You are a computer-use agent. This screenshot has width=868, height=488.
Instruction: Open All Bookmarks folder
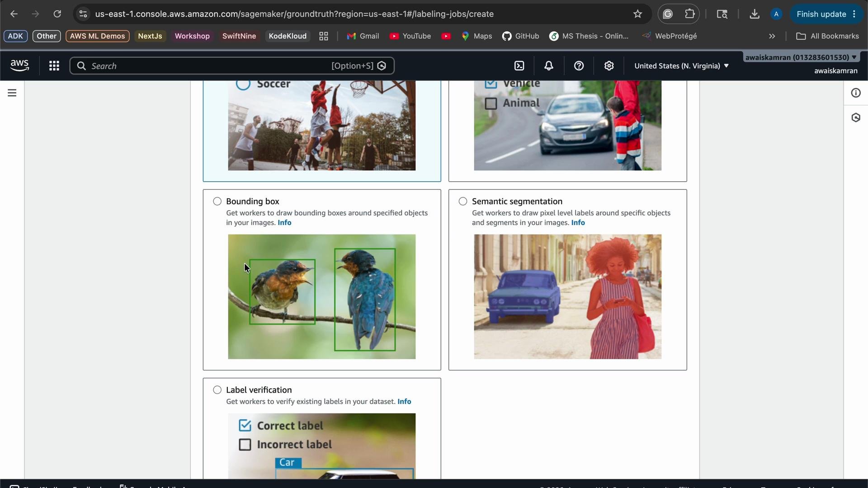coord(827,36)
